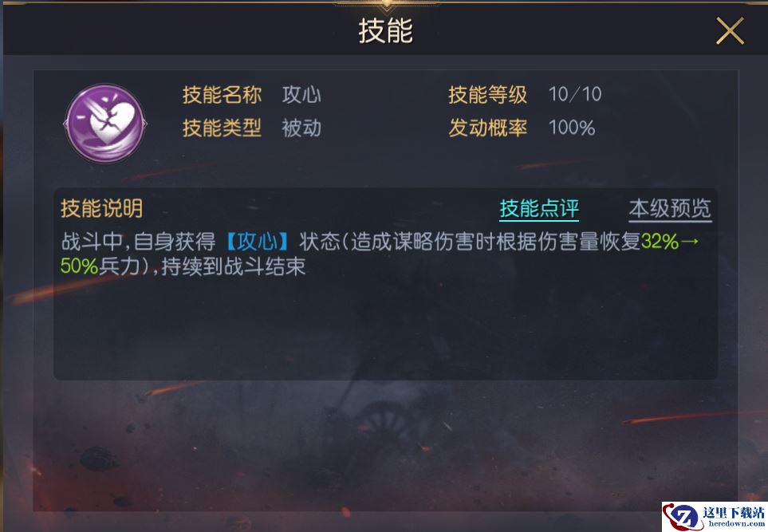Click the 技能说明 section heading
Viewport: 768px width, 532px height.
coord(102,208)
